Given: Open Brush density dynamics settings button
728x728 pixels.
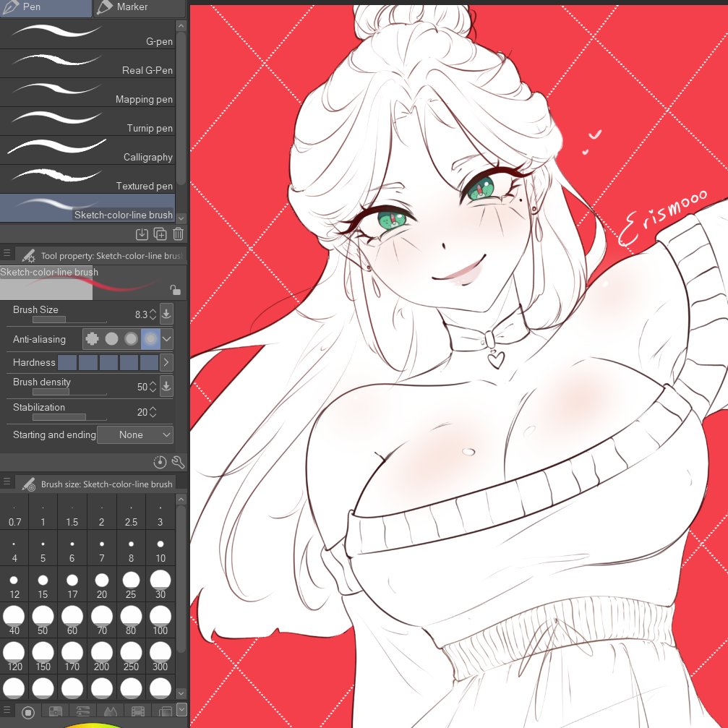Looking at the screenshot, I should click(x=166, y=386).
